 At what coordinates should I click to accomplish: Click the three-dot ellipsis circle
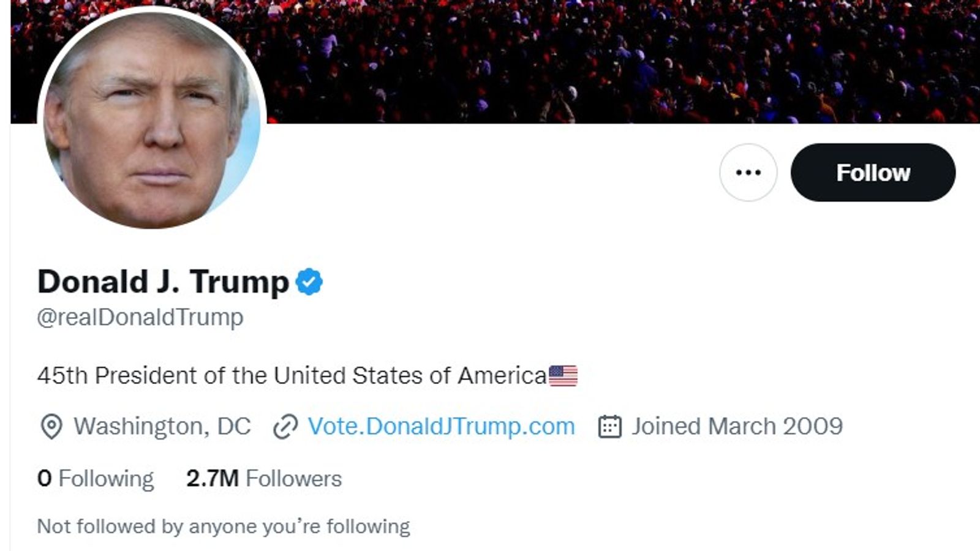coord(748,173)
